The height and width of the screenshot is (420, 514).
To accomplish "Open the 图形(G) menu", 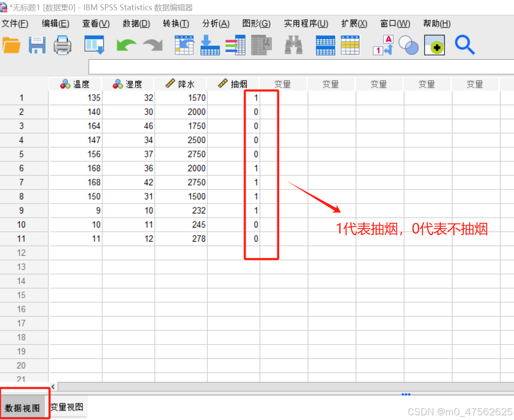I will click(256, 23).
